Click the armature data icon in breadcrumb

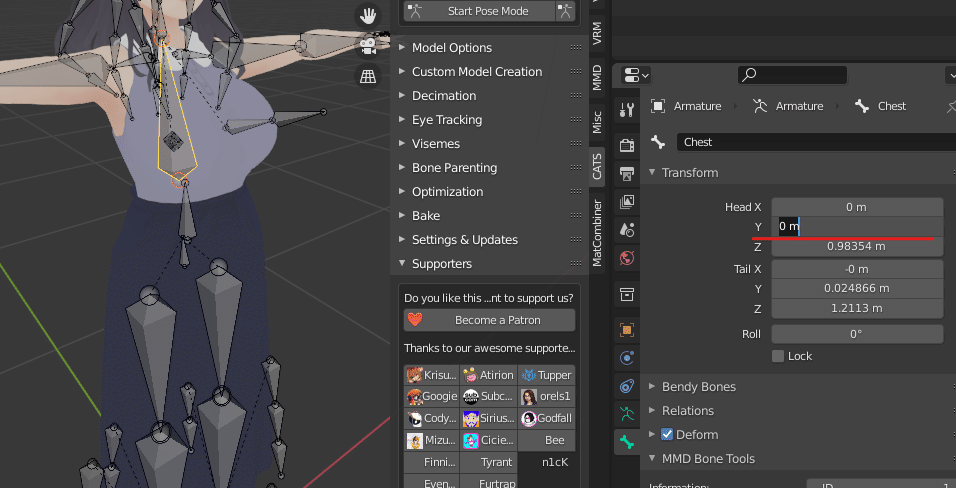(760, 106)
